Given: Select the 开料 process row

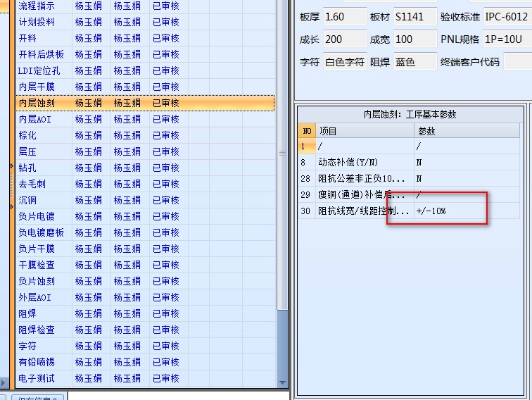Looking at the screenshot, I should click(145, 38).
